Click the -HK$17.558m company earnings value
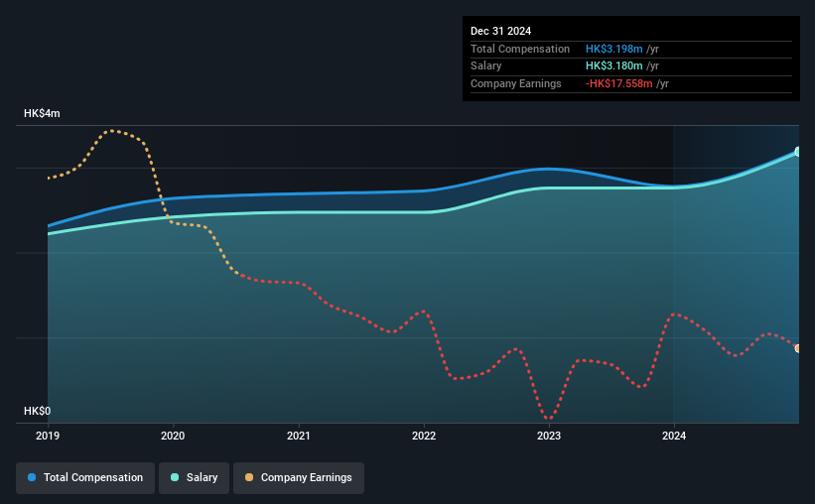 point(619,83)
